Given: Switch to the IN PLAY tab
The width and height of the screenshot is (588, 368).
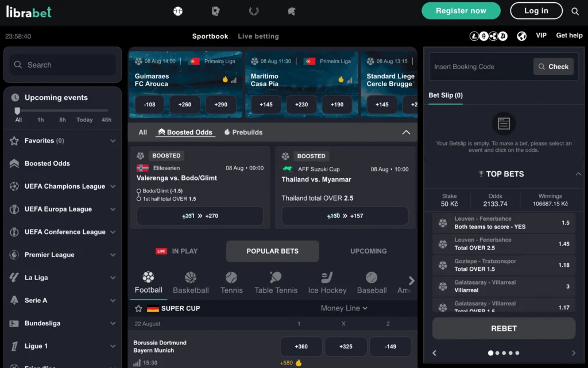Looking at the screenshot, I should pos(177,251).
